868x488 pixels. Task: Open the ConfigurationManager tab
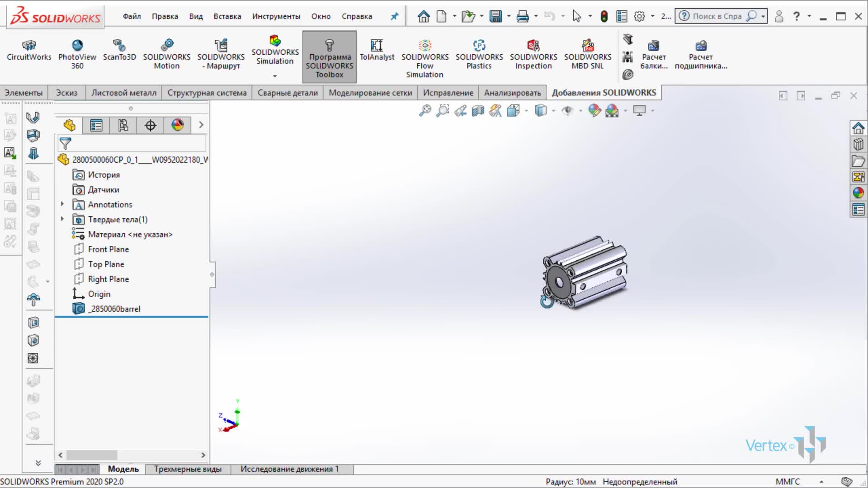pos(123,125)
